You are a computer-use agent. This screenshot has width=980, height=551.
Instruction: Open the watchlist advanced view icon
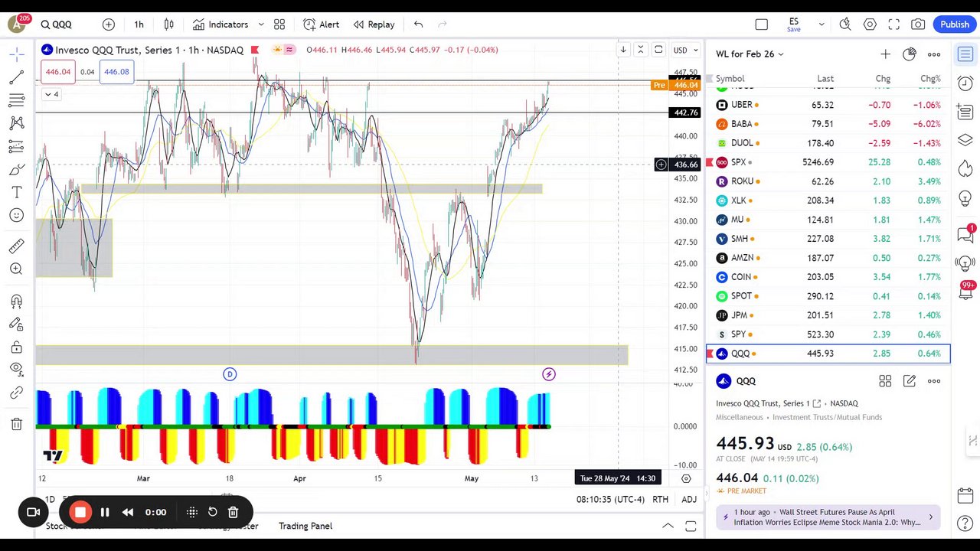[x=909, y=54]
